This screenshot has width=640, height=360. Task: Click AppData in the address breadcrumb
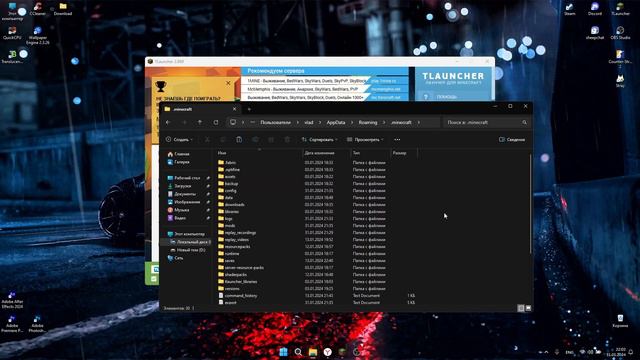(x=336, y=122)
